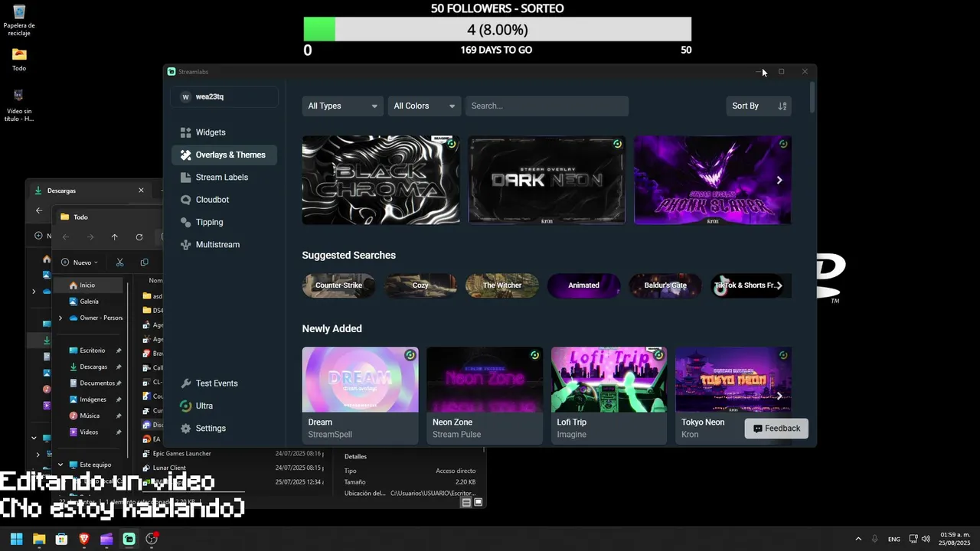Open the Dream theme card
The height and width of the screenshot is (551, 980).
(360, 396)
